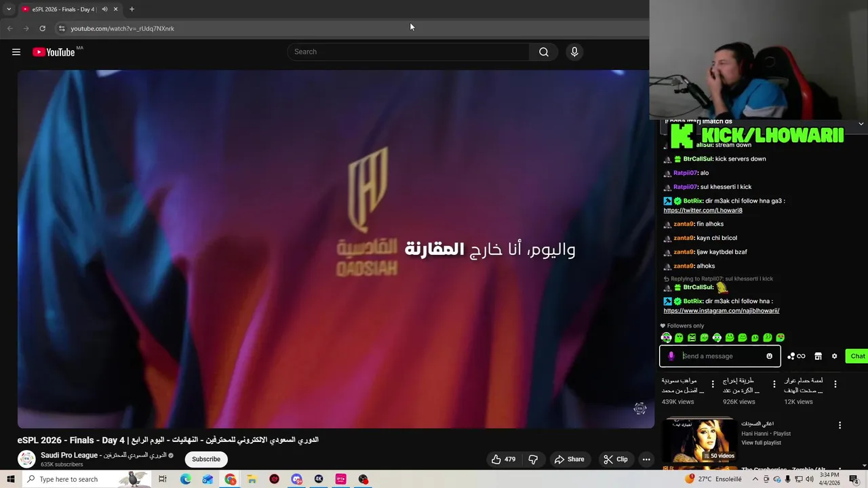
Task: Pause the eSPL Finals video by clicking it
Action: (x=336, y=249)
